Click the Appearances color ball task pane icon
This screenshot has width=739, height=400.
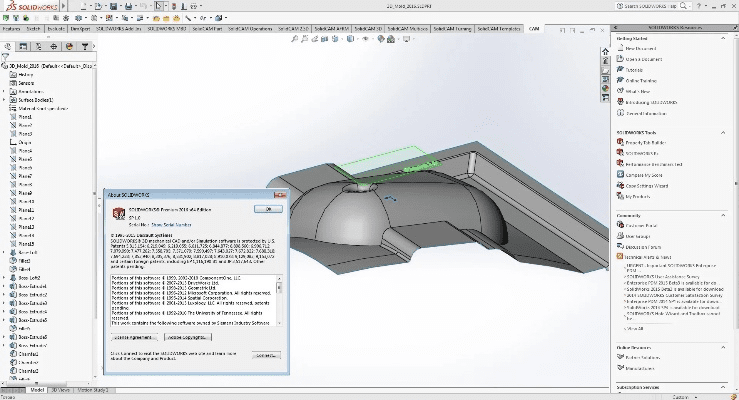pyautogui.click(x=606, y=90)
